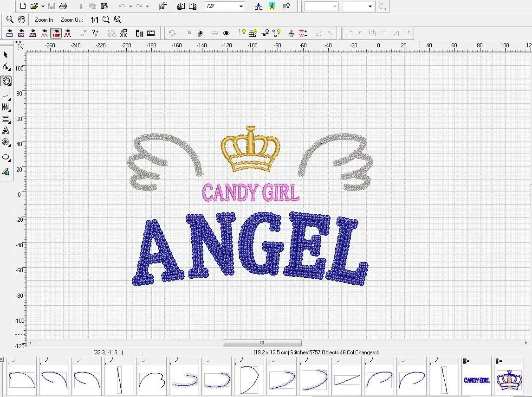Set view to 1:1 scale
Viewport: 532px width, 397px height.
click(x=95, y=20)
